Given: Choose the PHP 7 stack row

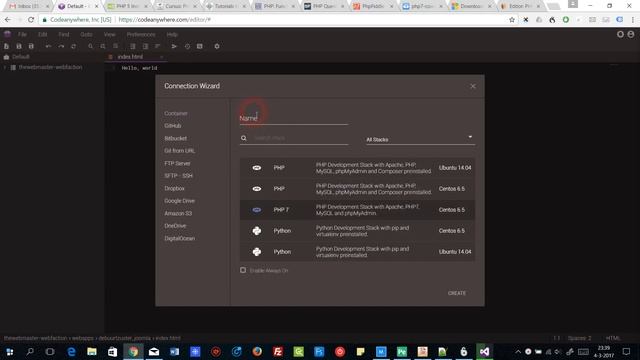Looking at the screenshot, I should (x=357, y=210).
